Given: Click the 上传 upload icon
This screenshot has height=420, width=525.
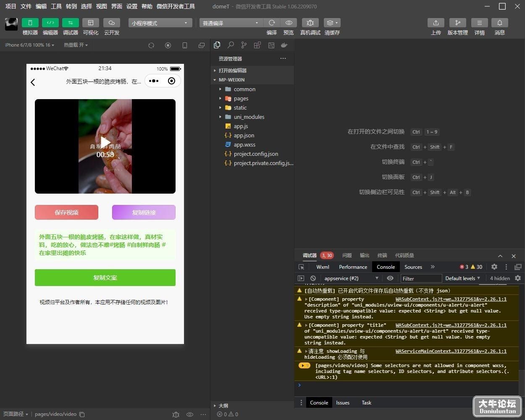Looking at the screenshot, I should pos(436,23).
